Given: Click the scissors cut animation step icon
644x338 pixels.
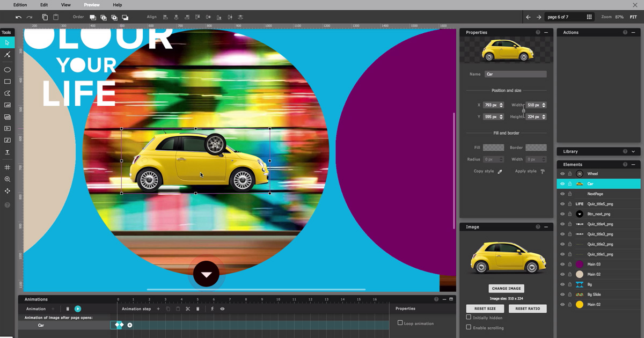Looking at the screenshot, I should coord(188,309).
